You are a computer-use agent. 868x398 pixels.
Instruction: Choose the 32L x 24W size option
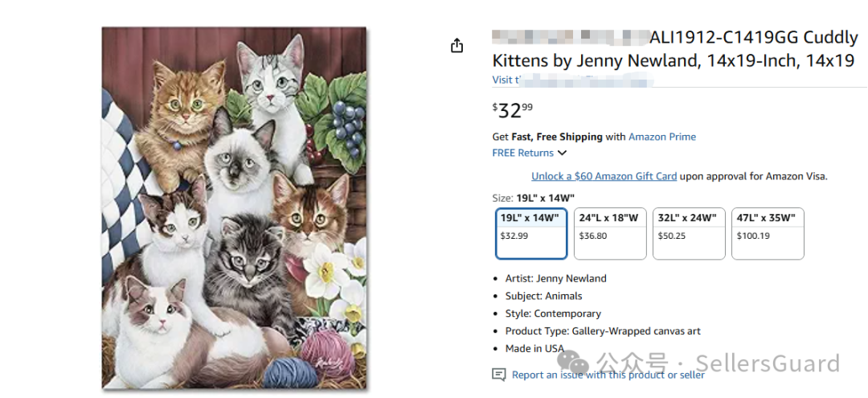(689, 233)
